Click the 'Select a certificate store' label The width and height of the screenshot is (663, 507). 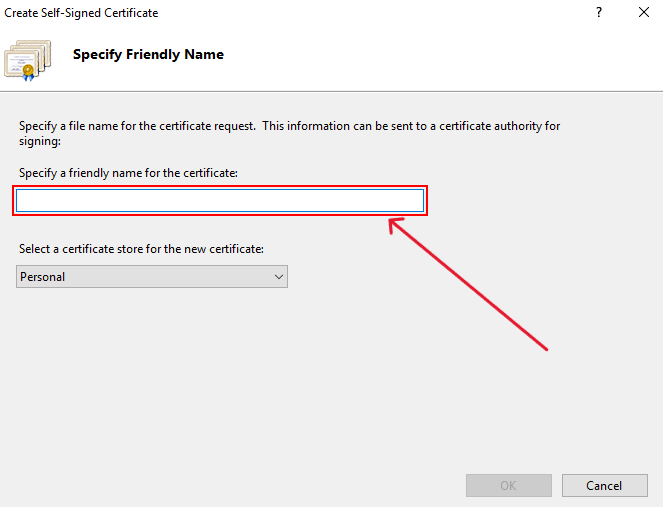[141, 249]
